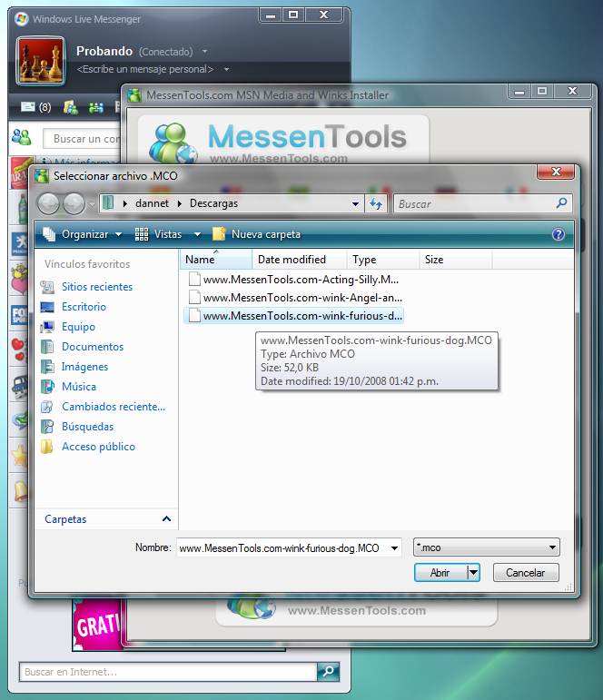Open Acceso público folder link
The image size is (603, 700).
(x=98, y=447)
